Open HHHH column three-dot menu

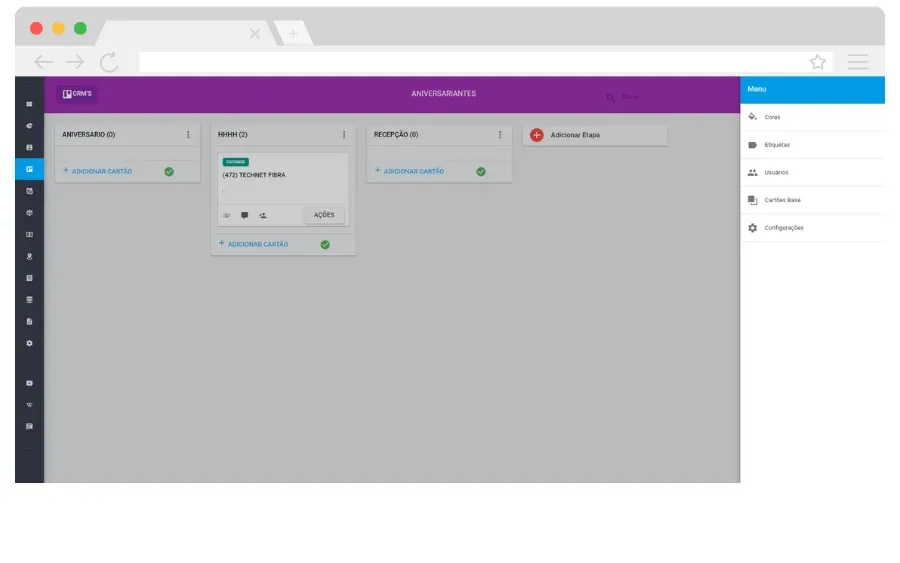[344, 134]
